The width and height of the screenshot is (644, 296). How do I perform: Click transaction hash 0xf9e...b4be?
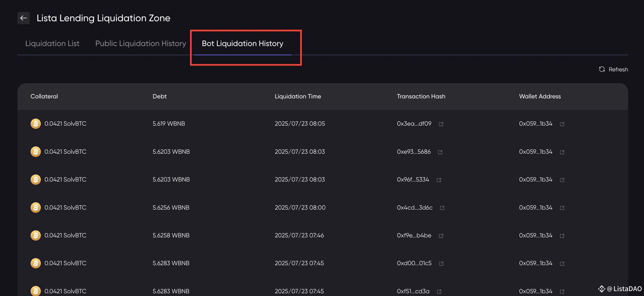tap(414, 235)
